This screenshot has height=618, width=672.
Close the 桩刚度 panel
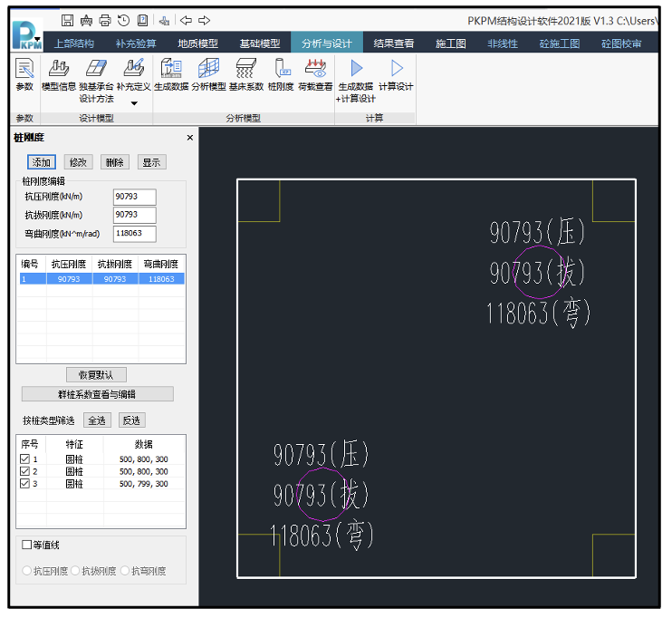coord(190,138)
